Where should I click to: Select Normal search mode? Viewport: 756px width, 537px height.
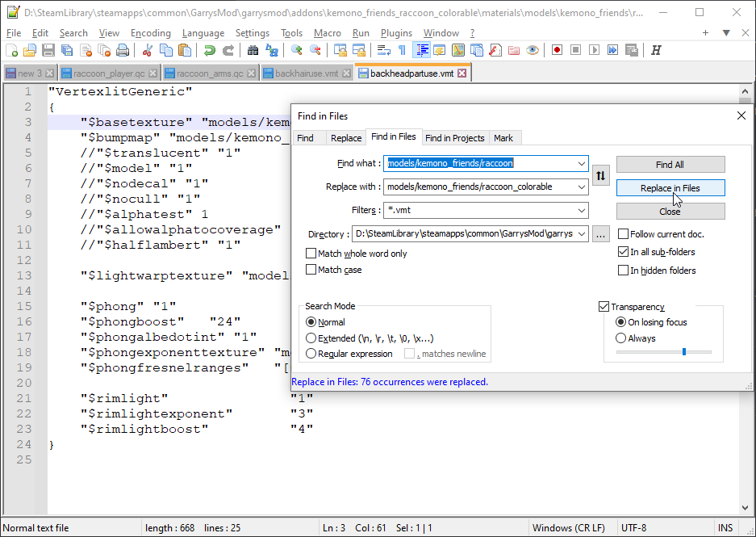click(x=325, y=322)
